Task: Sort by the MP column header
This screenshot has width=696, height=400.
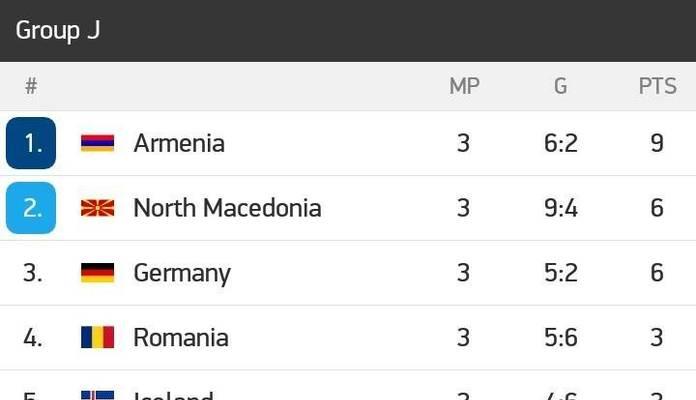Action: [x=464, y=86]
